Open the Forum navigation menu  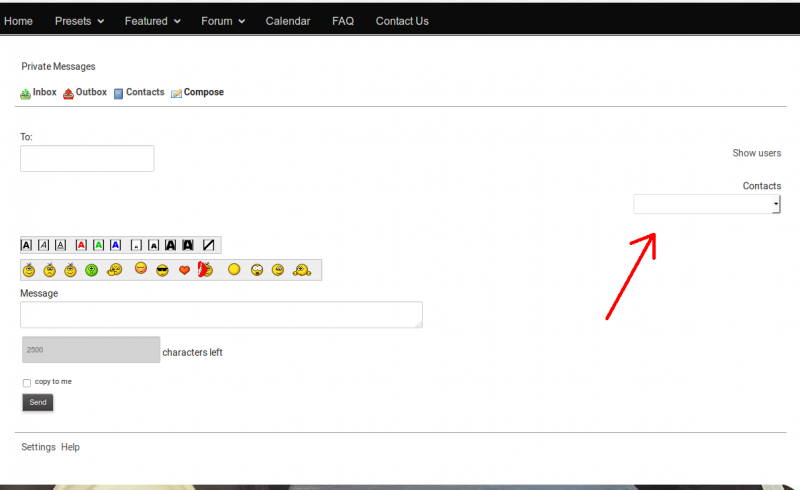coord(222,21)
